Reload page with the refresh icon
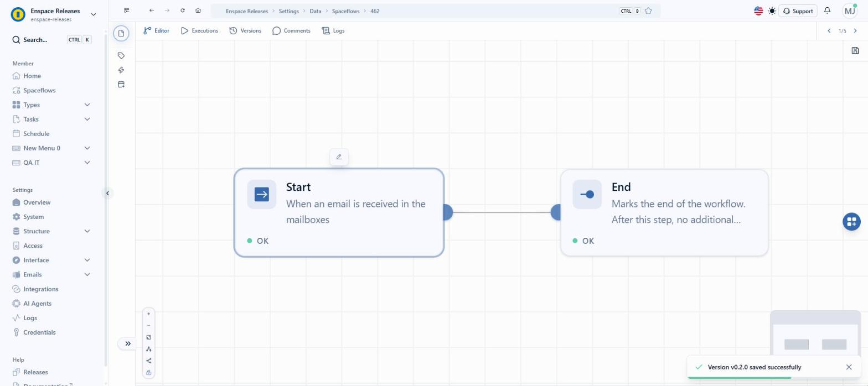 pyautogui.click(x=183, y=11)
